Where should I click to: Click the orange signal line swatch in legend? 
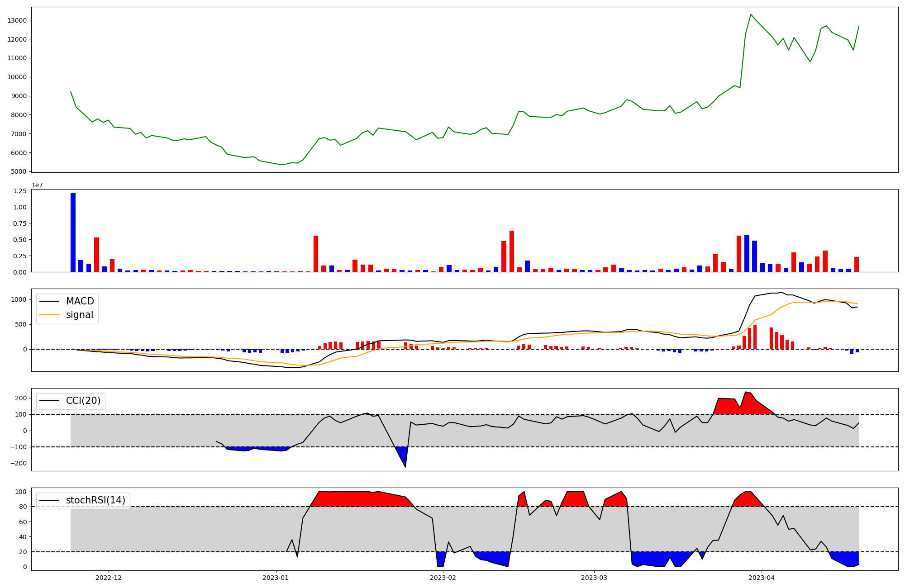pyautogui.click(x=49, y=315)
